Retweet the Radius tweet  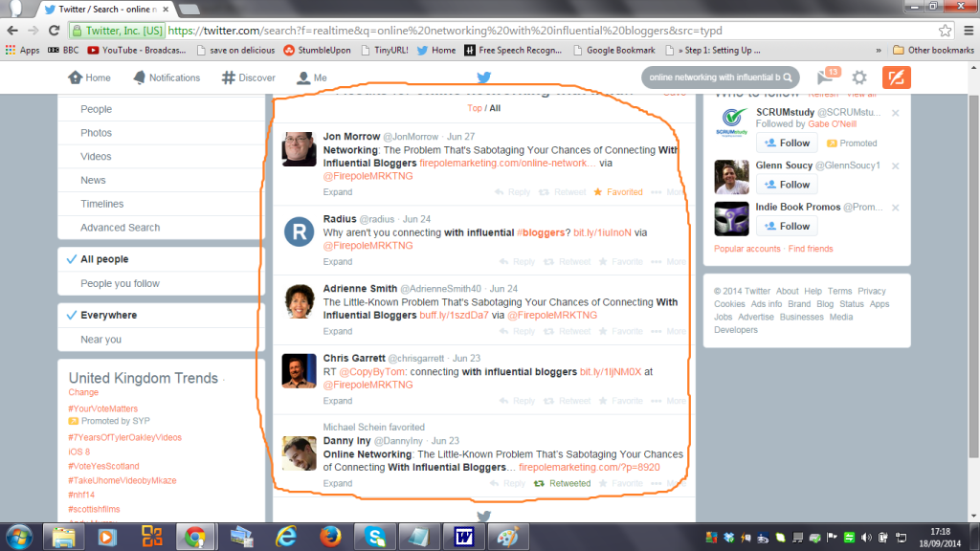(567, 262)
